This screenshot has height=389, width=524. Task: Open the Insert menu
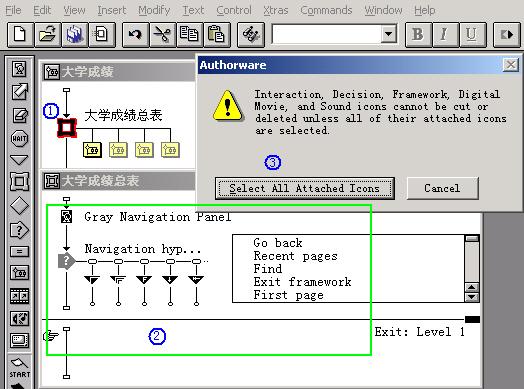pos(112,10)
